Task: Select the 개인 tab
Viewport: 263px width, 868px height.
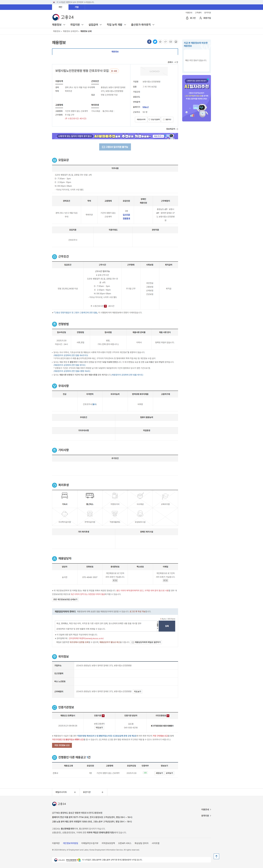Action: click(60, 7)
